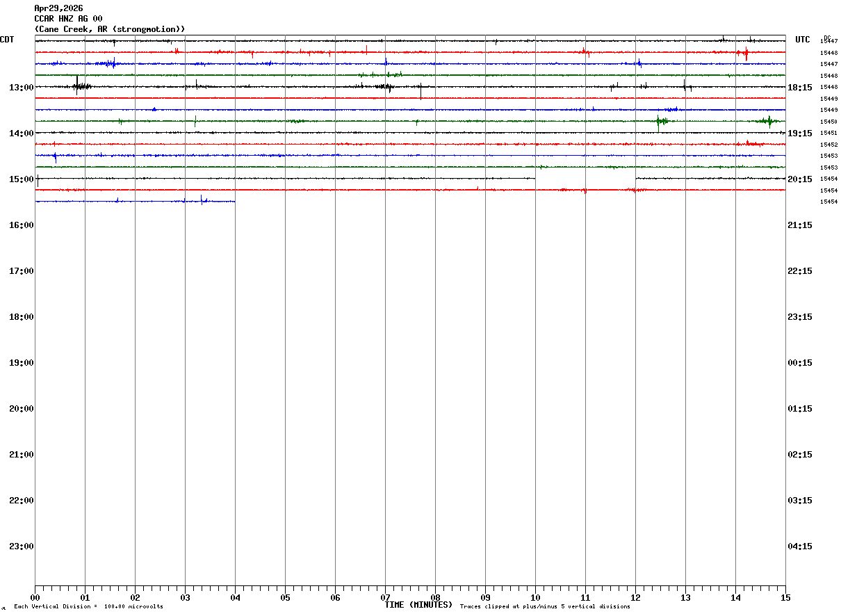Click the "23:15" UTC time label
The image size is (841, 616).
coord(800,316)
